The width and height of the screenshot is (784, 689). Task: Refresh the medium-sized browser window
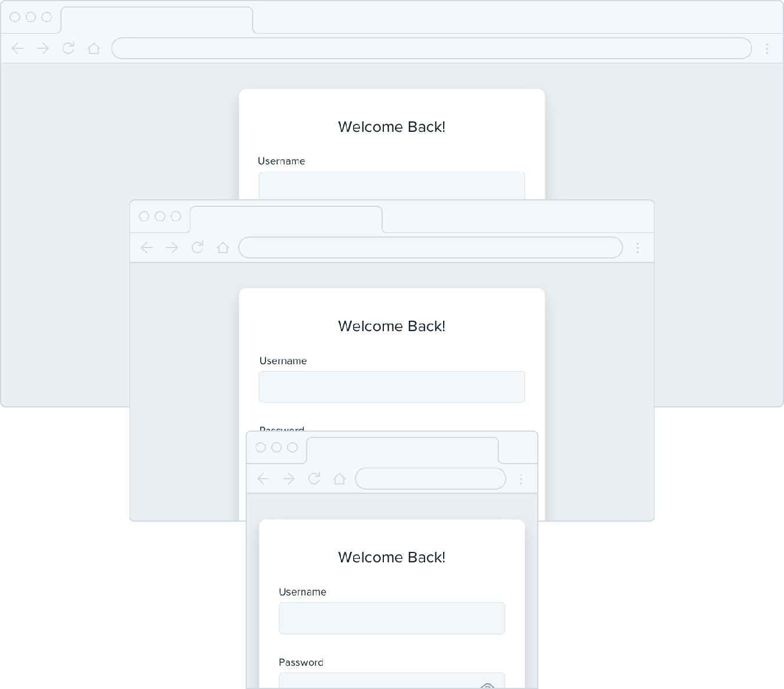tap(197, 247)
